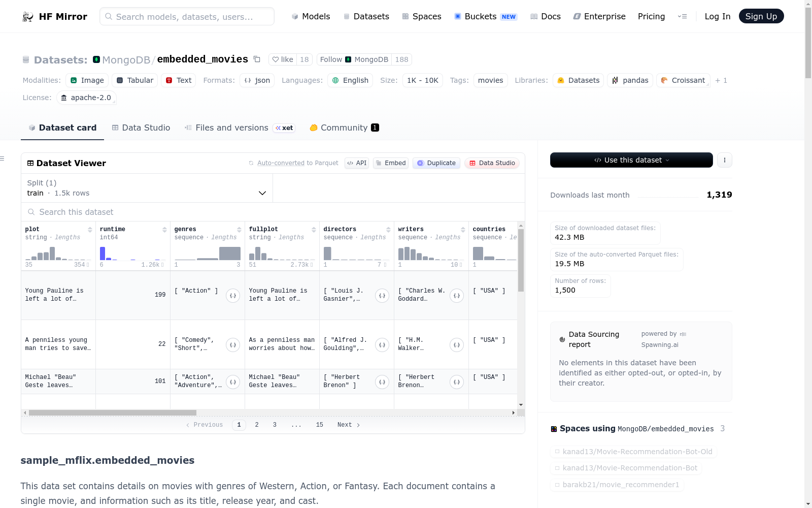Go to the Community tab

click(x=344, y=128)
